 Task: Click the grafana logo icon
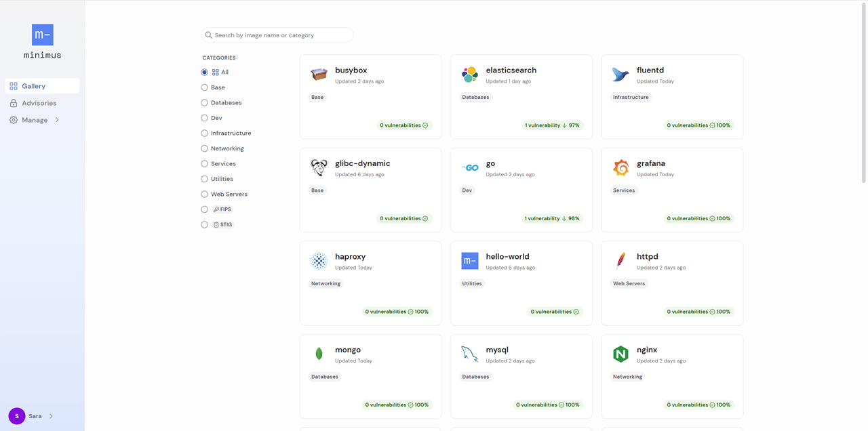(x=620, y=167)
